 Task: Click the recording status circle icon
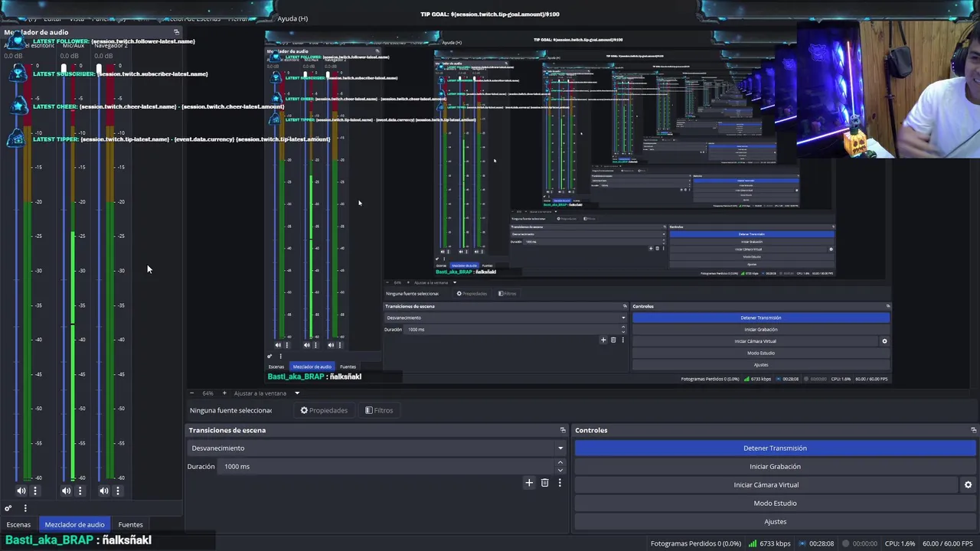(x=845, y=543)
